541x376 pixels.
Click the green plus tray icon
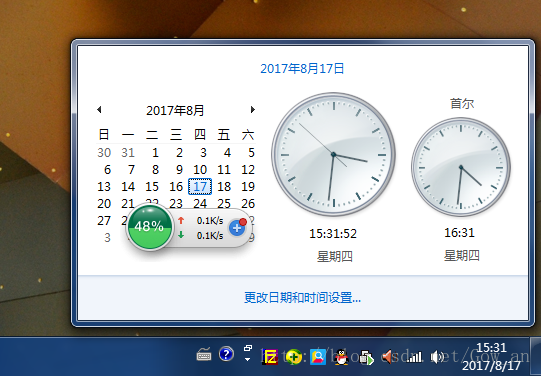pos(294,357)
